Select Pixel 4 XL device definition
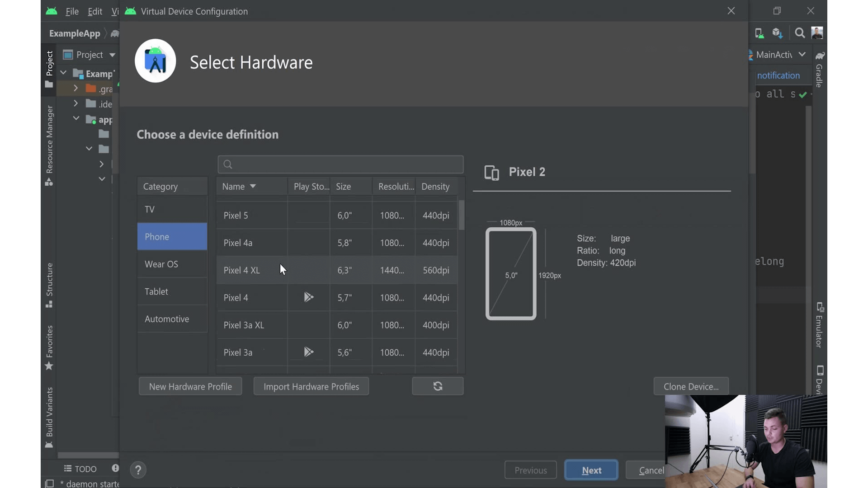 pos(241,270)
